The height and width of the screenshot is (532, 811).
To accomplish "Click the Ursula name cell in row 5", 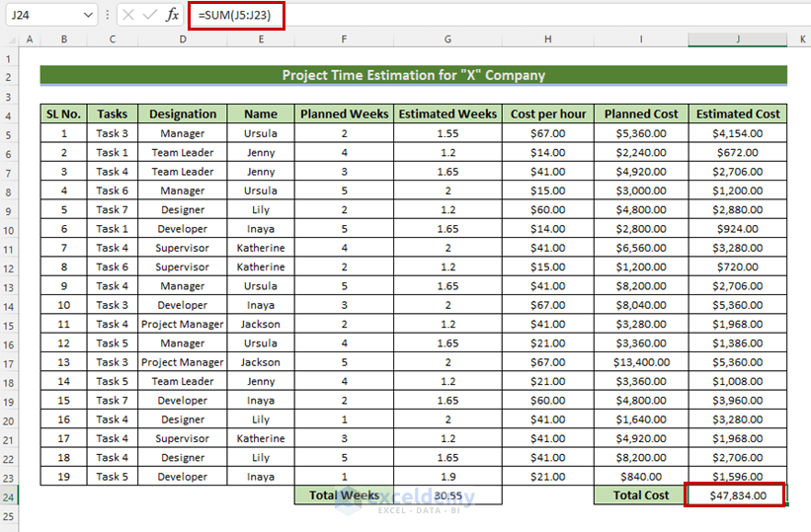I will 261,133.
